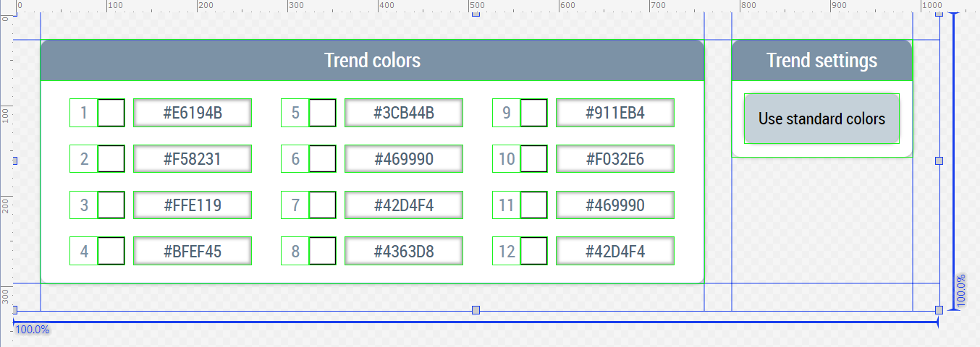Select index label 10 beside #F032E6 row

tap(507, 159)
